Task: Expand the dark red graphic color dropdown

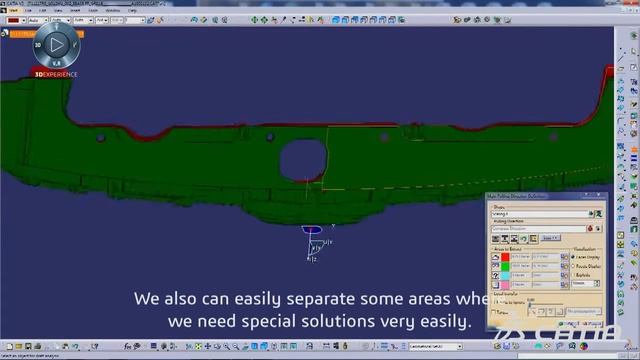Action: point(23,20)
